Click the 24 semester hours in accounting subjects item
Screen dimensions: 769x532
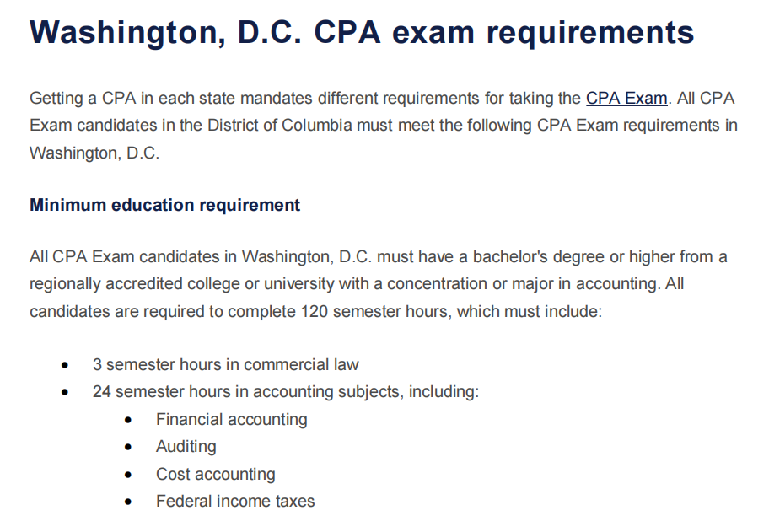click(285, 392)
